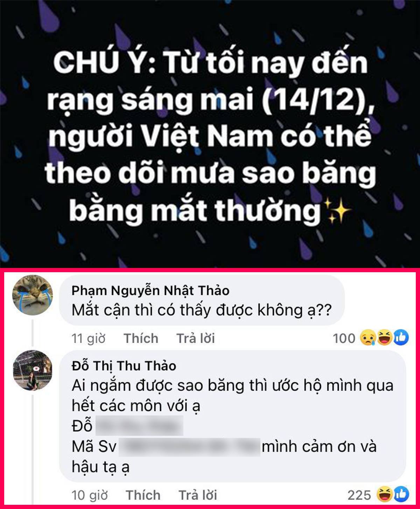The height and width of the screenshot is (509, 420).
Task: Like the 'Mắt cận' comment via Thích
Action: point(141,338)
